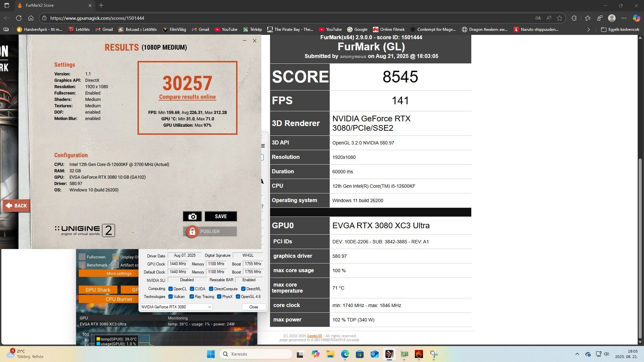Viewport: 644px width, 362px height.
Task: Click the camera screenshot button in Unigine results
Action: (x=192, y=217)
